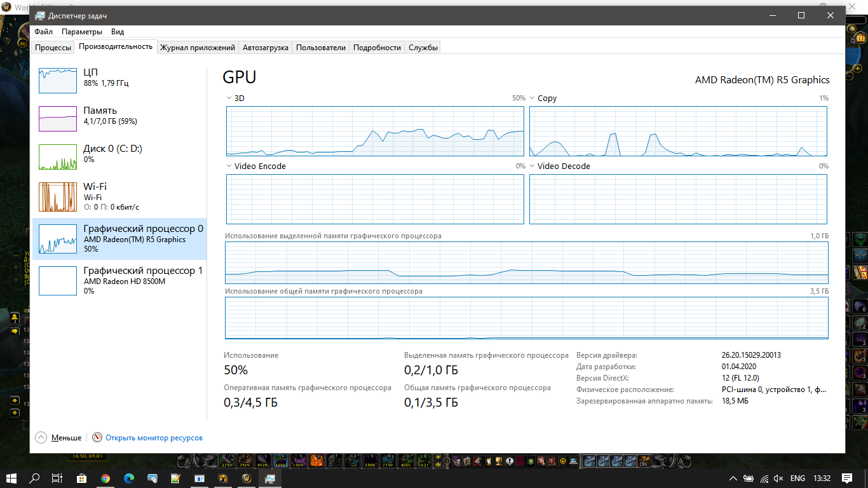Screen dimensions: 868x488
Task: Select the ЦП (CPU) performance thumbnail
Action: (58, 81)
